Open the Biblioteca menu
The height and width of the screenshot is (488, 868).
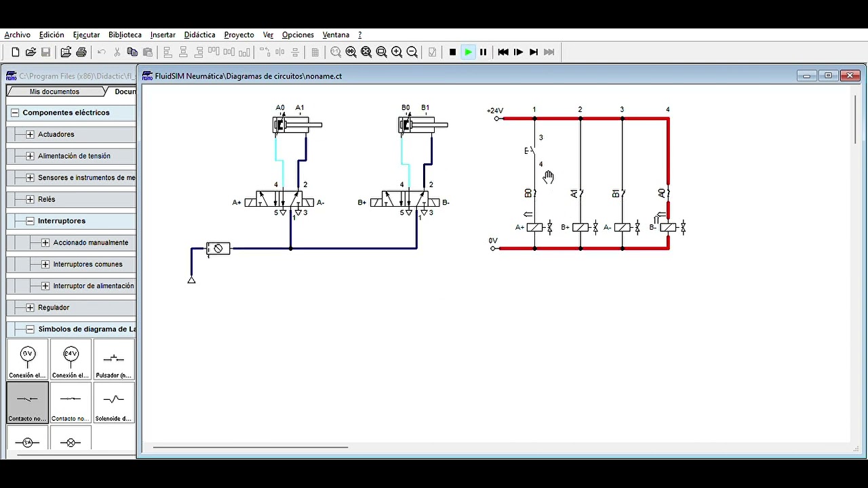point(125,35)
